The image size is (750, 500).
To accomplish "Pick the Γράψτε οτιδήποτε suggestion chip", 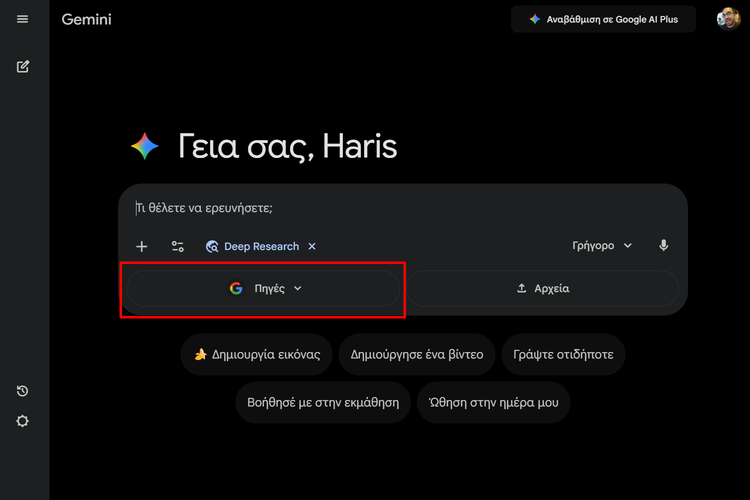I will click(564, 354).
